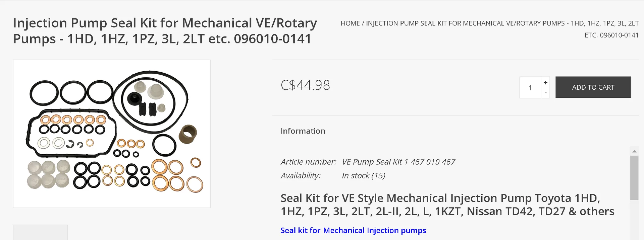
Task: Click the "Availability:" label
Action: tap(300, 176)
